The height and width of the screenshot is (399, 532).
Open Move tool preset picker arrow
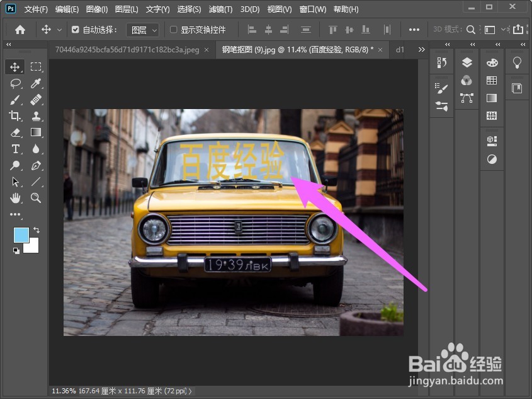tap(59, 30)
